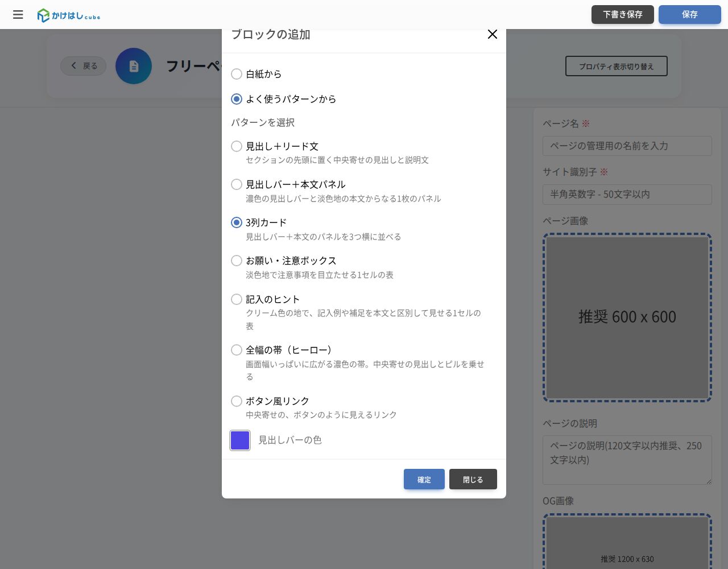Screen dimensions: 728x569
Task: Confirm with the 確定 button
Action: (x=424, y=479)
